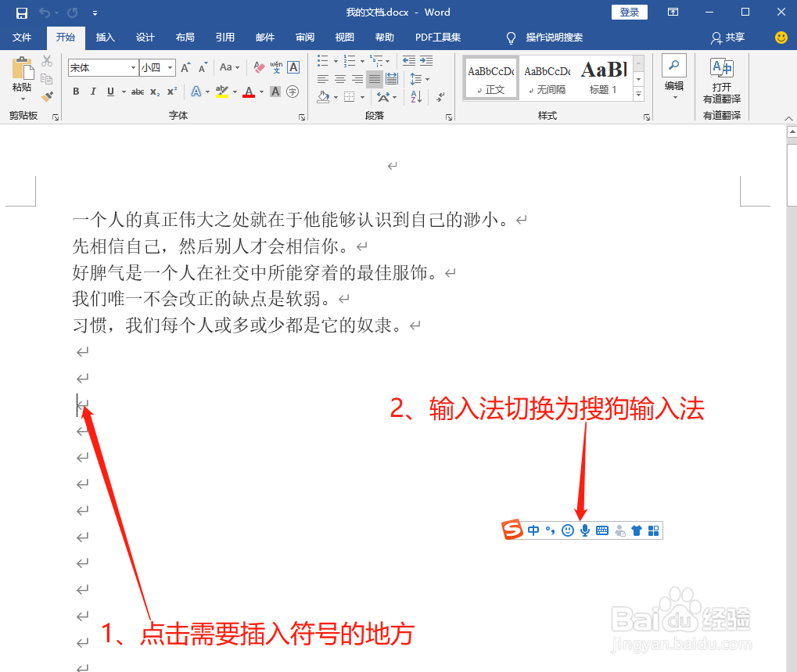Switch Sogou Chinese/English mode 中
The image size is (797, 672).
(533, 530)
